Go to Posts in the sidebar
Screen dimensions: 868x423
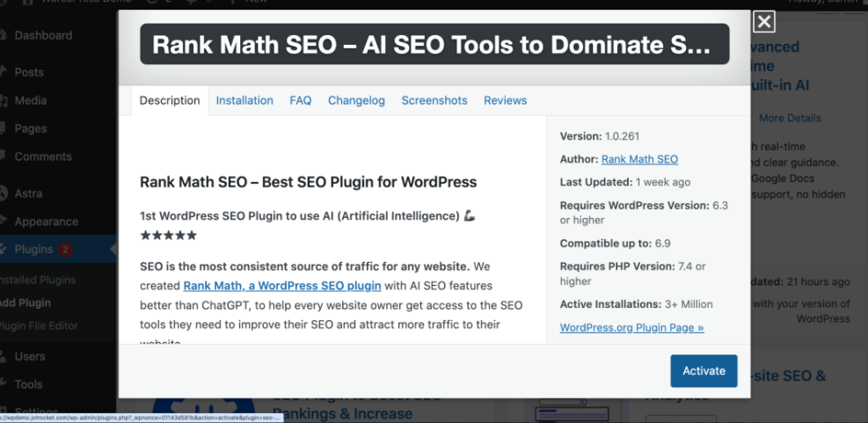(x=29, y=72)
